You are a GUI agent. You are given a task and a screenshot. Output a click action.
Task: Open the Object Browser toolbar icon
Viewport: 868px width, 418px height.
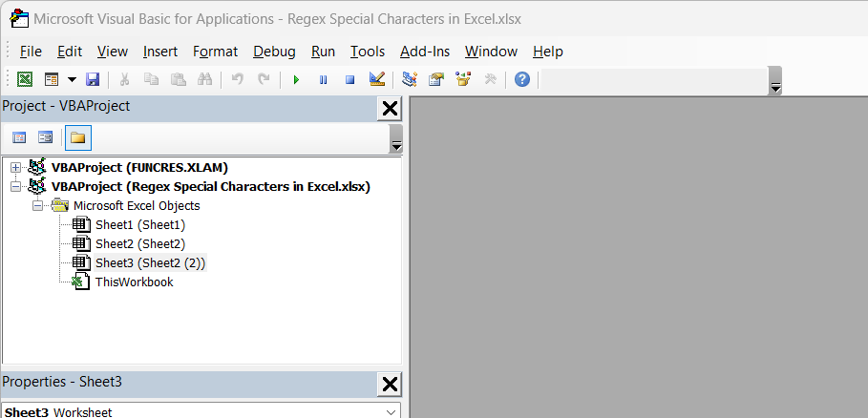point(463,79)
